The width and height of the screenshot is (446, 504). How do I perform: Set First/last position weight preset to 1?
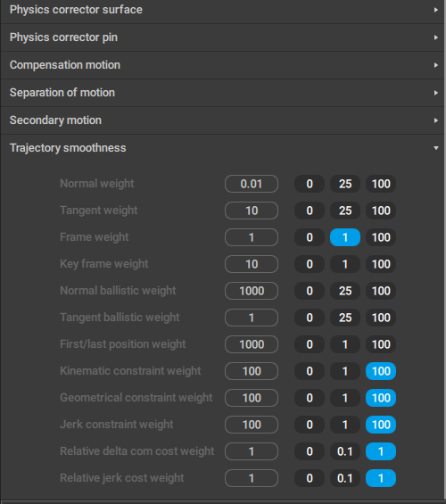345,344
